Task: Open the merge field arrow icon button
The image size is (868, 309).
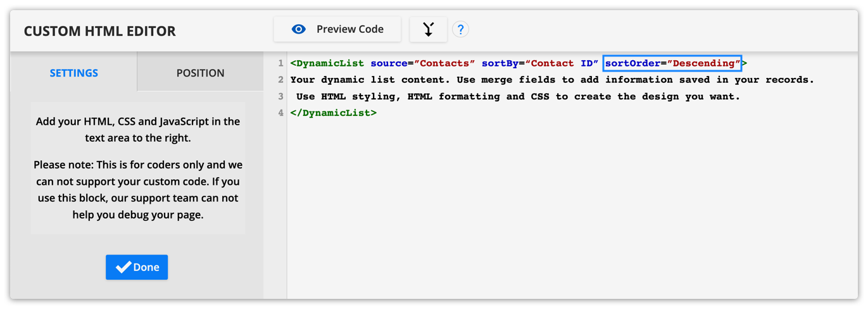Action: 429,29
